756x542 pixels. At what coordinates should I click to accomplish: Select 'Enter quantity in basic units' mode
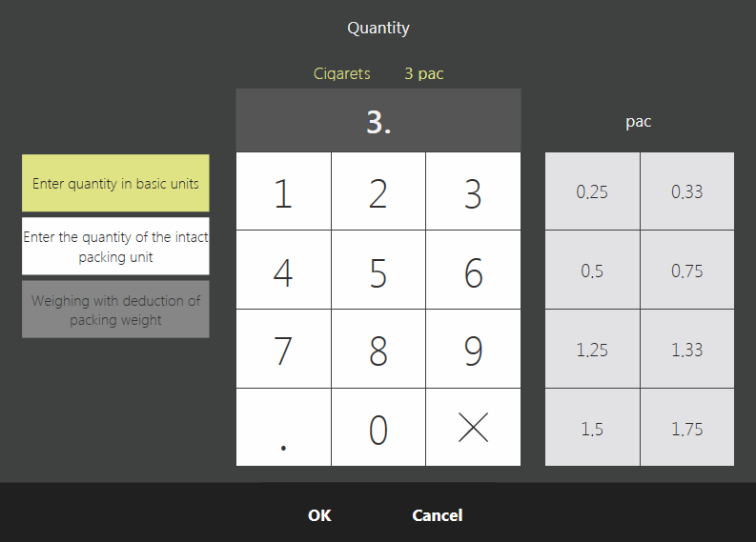(115, 183)
